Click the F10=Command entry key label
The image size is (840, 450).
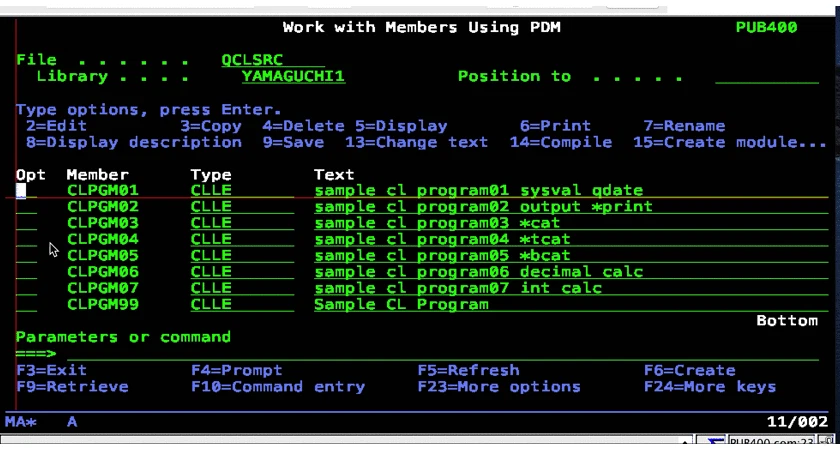coord(278,386)
